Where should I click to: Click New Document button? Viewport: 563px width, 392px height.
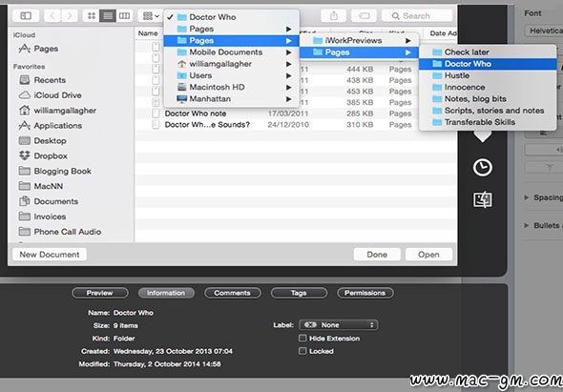pyautogui.click(x=50, y=255)
